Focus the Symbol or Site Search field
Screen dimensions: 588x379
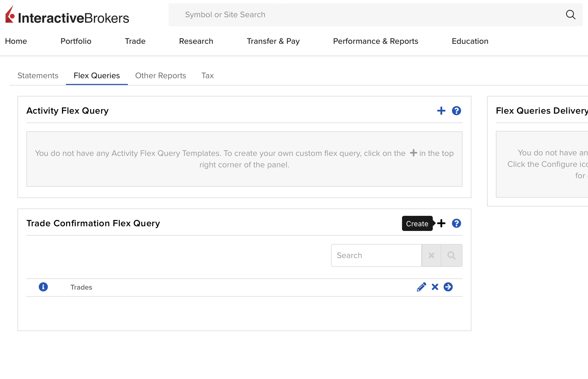pos(365,15)
